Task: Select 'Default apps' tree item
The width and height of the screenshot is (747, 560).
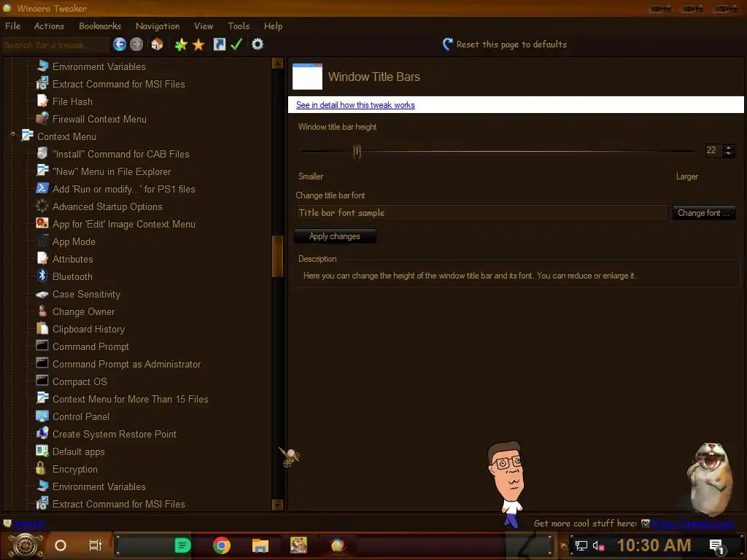Action: tap(78, 452)
